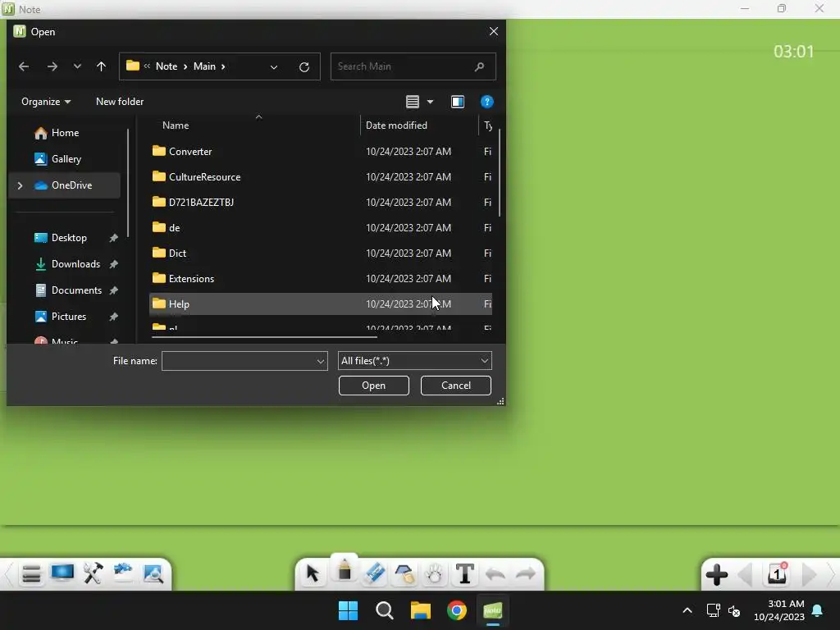This screenshot has width=840, height=630.
Task: Click the Undo arrow in Note toolbar
Action: click(x=495, y=574)
